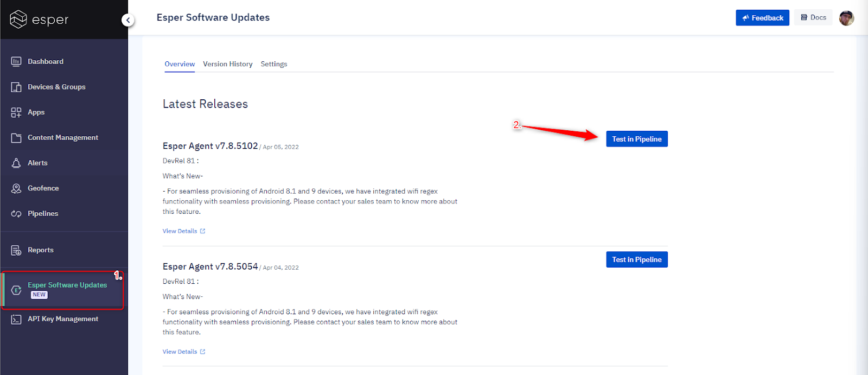Viewport: 868px width, 375px height.
Task: Open Reports menu label
Action: [x=41, y=250]
